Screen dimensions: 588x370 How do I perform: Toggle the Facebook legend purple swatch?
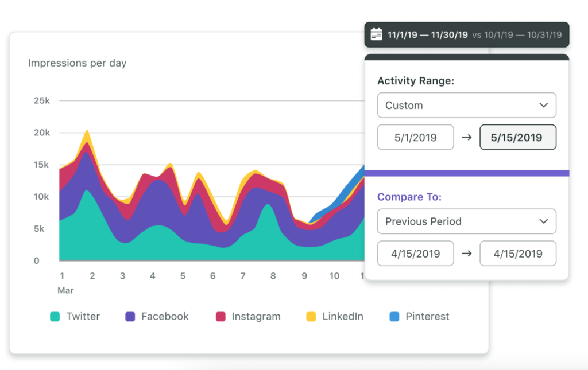[130, 317]
